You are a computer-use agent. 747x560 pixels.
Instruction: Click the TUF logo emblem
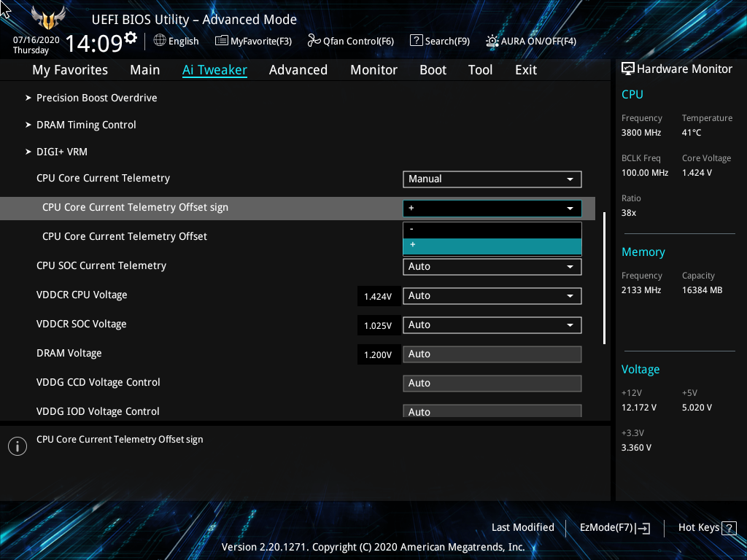click(x=48, y=17)
